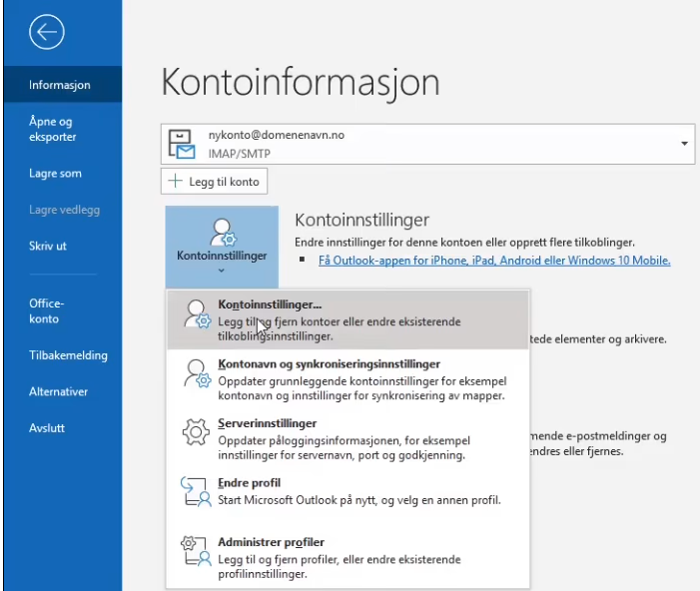Click 'Start Microsoft Outlook på nytt' description
The height and width of the screenshot is (591, 700).
tap(359, 500)
